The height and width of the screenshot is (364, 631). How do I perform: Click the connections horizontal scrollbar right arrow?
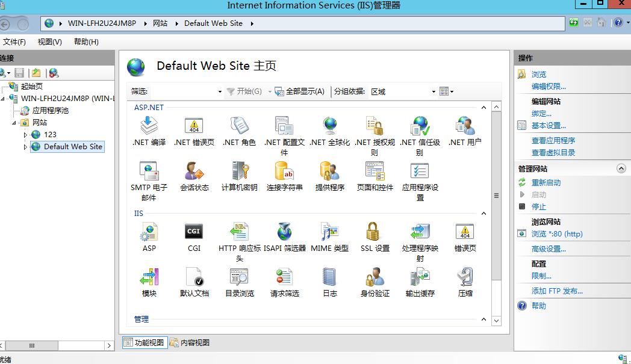[109, 345]
